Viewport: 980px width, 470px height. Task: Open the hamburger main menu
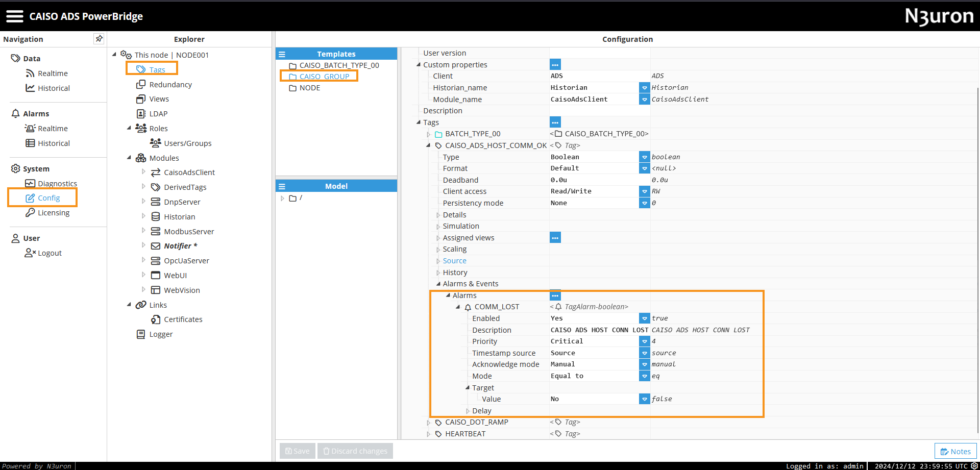(x=15, y=16)
